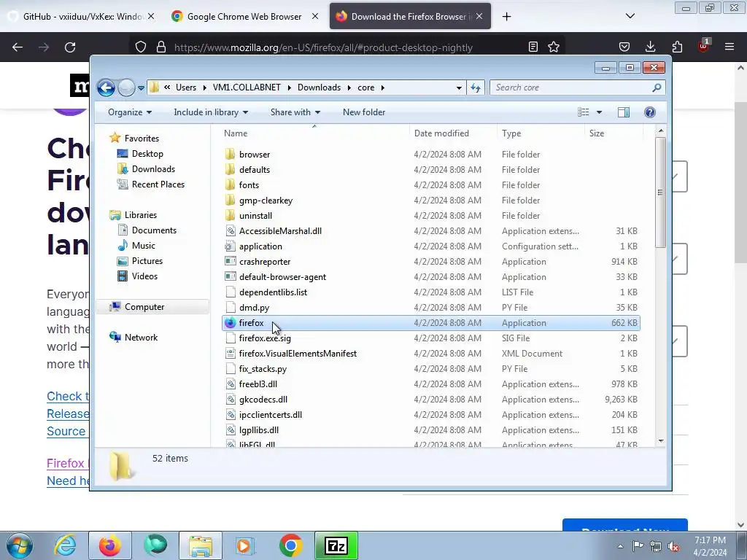The image size is (747, 560).
Task: Open the address bar history dropdown
Action: pyautogui.click(x=459, y=88)
